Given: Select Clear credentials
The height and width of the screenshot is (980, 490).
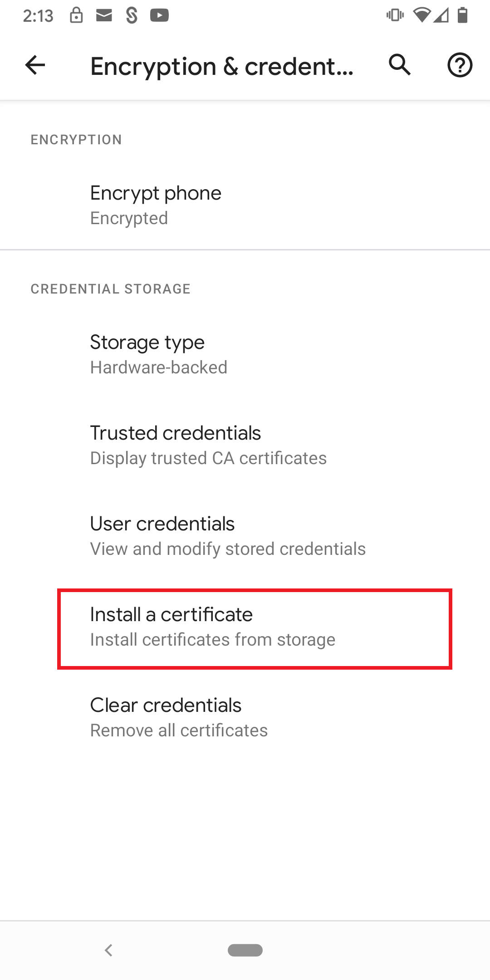Looking at the screenshot, I should click(x=245, y=717).
